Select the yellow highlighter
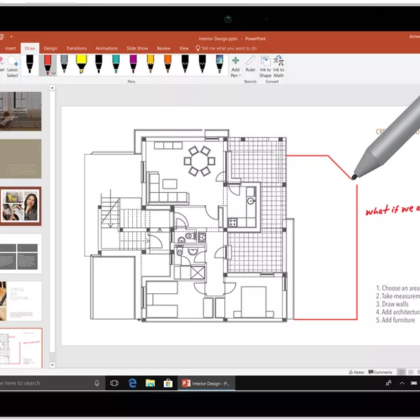Image resolution: width=420 pixels, height=420 pixels. [81, 64]
